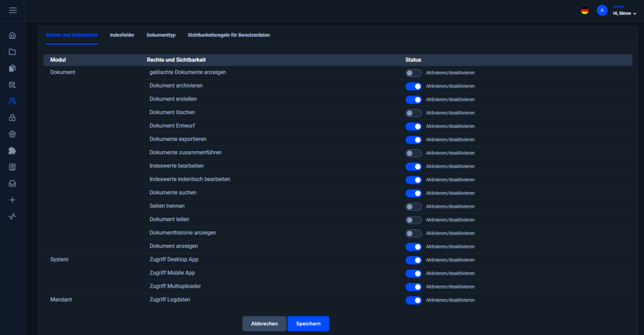The image size is (644, 335).
Task: Click the plus icon in sidebar
Action: click(13, 200)
